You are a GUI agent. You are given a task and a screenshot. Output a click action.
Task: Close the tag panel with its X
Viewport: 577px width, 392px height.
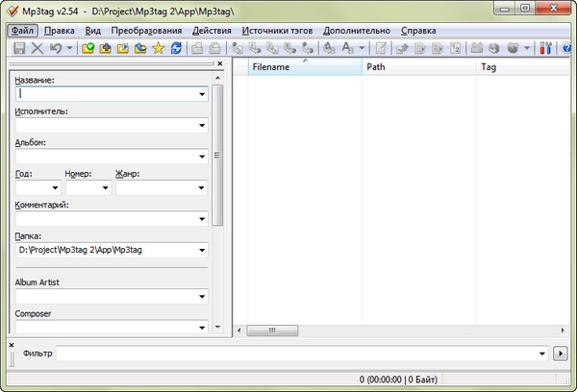coord(219,63)
